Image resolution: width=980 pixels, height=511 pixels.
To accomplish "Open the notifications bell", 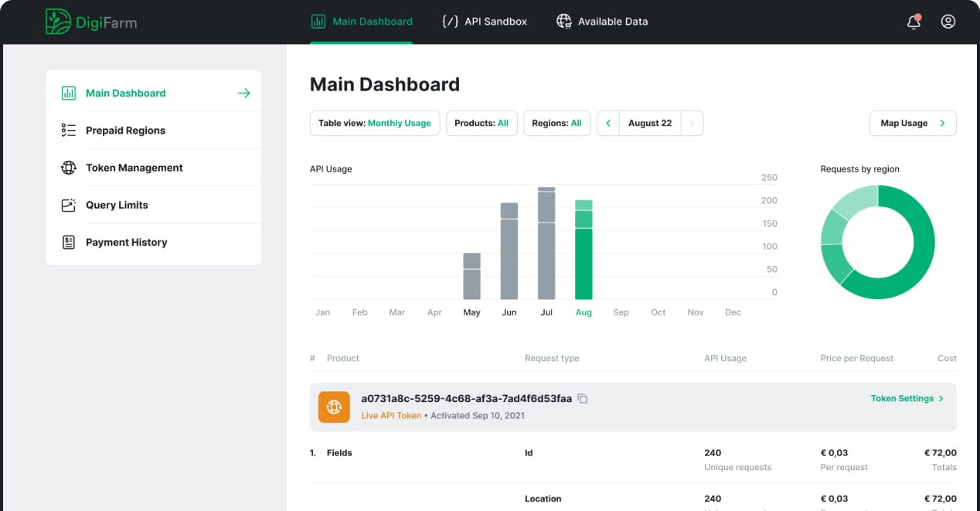I will point(914,22).
